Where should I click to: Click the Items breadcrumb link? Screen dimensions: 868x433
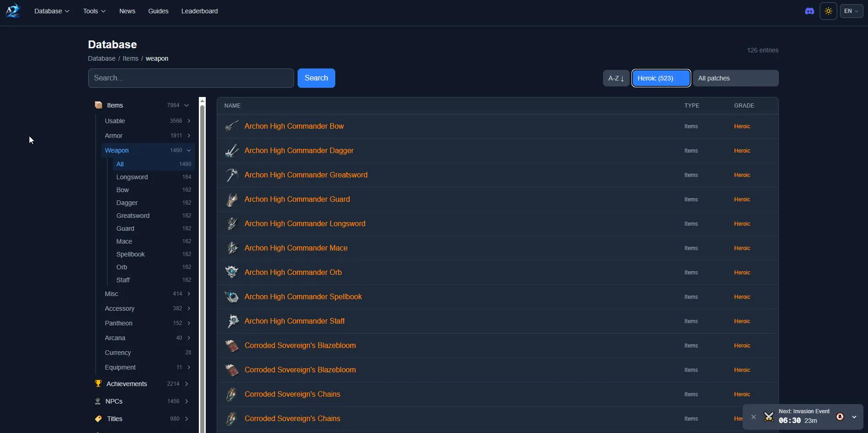130,58
